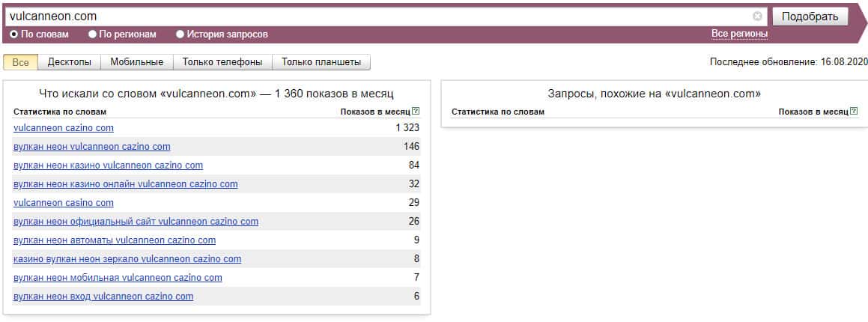
Task: Open вулкан неон vulcanneon cazino com link
Action: (92, 147)
